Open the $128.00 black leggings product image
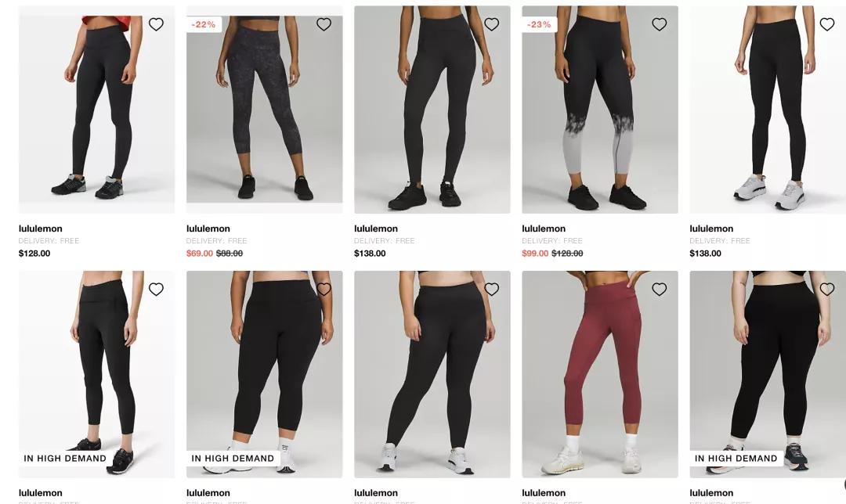Screen dimensions: 846x504 pyautogui.click(x=96, y=110)
